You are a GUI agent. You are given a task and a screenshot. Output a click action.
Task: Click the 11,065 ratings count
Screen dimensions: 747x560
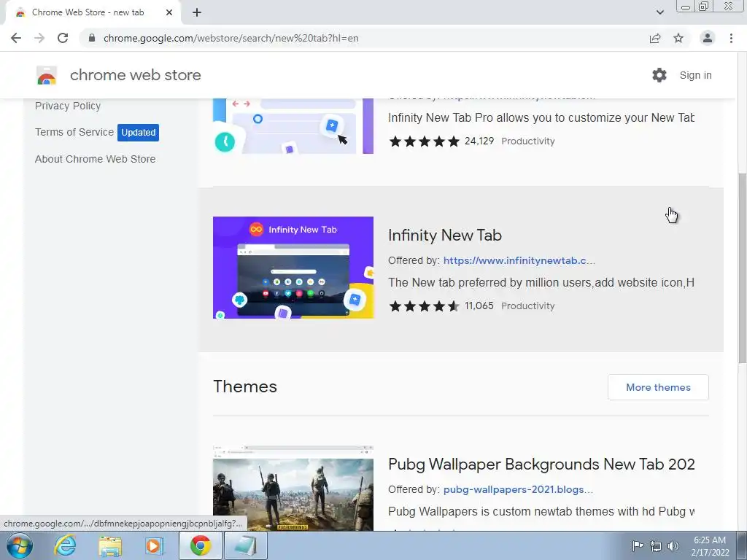(x=479, y=306)
